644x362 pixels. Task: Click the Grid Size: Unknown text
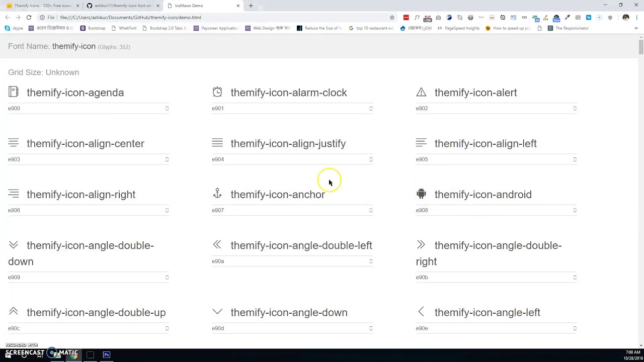(44, 72)
